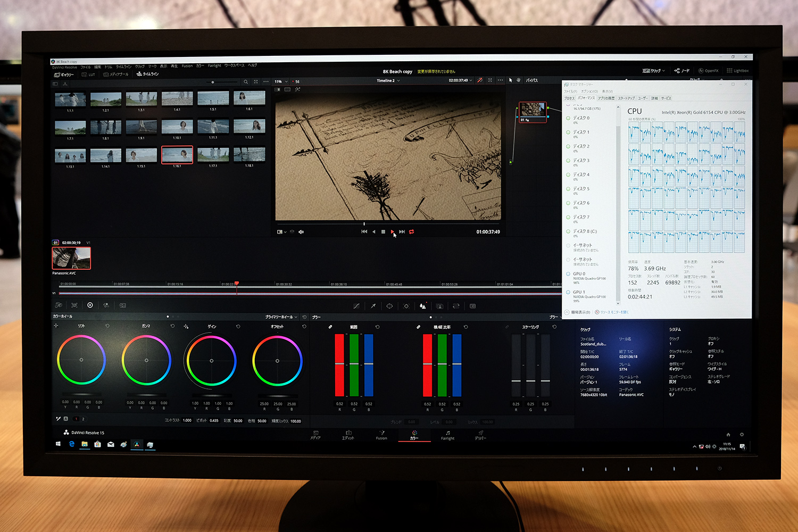Open the RGB Mixer palette icon
798x532 pixels.
coord(106,305)
